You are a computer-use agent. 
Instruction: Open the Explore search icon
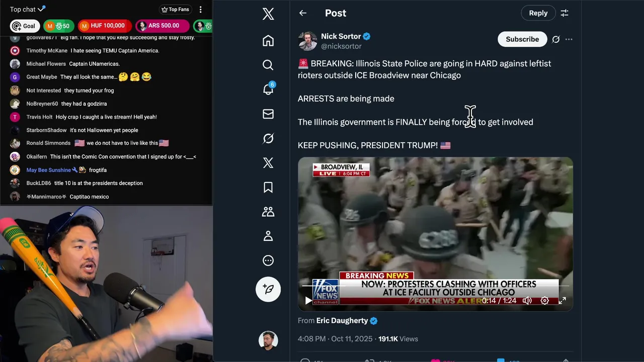268,65
